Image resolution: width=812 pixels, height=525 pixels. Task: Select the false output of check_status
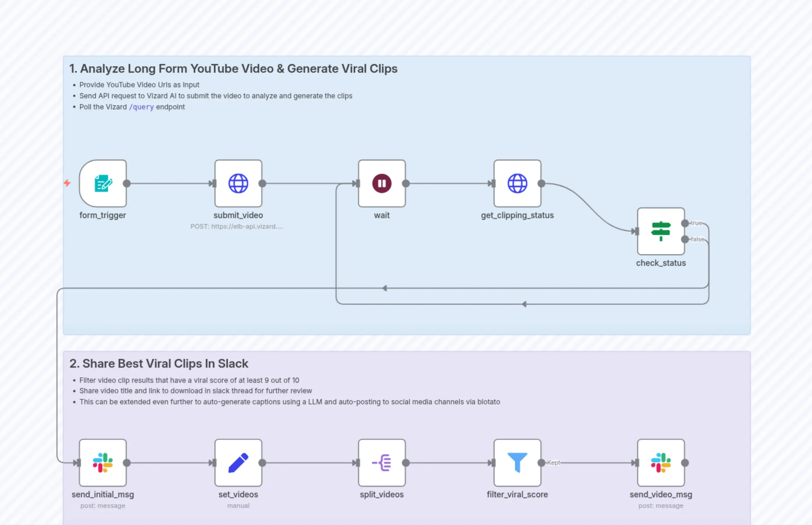[684, 240]
